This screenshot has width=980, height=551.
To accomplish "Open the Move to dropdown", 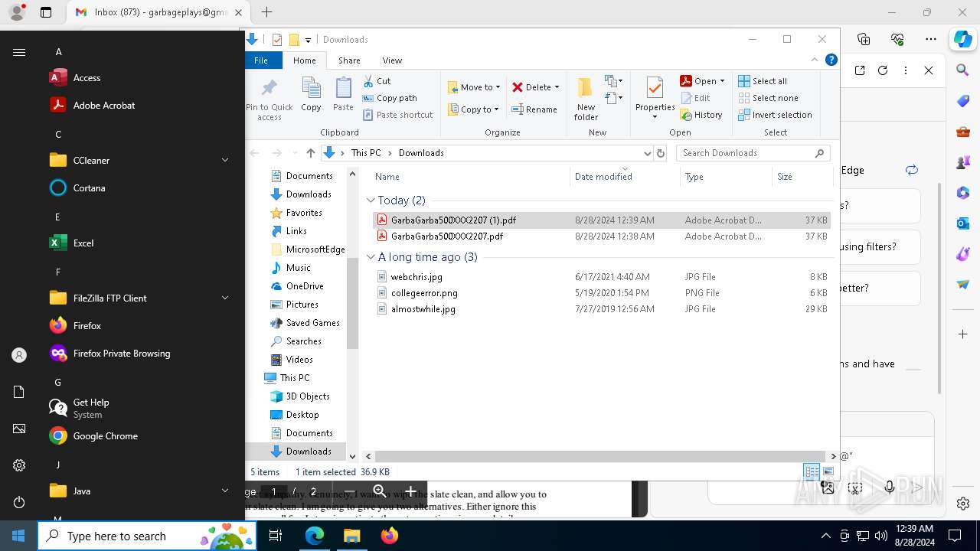I will point(474,87).
